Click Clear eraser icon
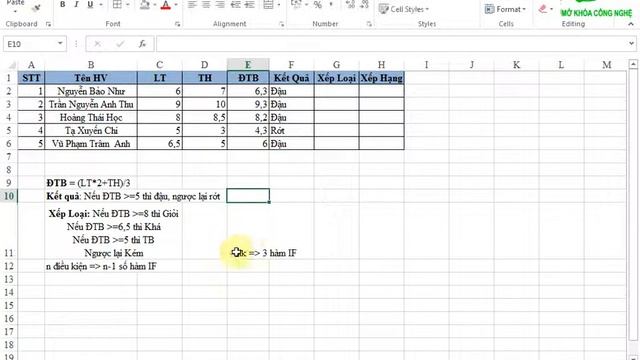Viewport: 640px width, 360px height. tap(542, 9)
